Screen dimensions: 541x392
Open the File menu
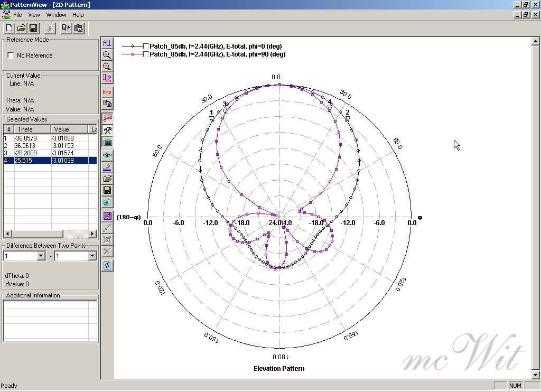point(17,15)
